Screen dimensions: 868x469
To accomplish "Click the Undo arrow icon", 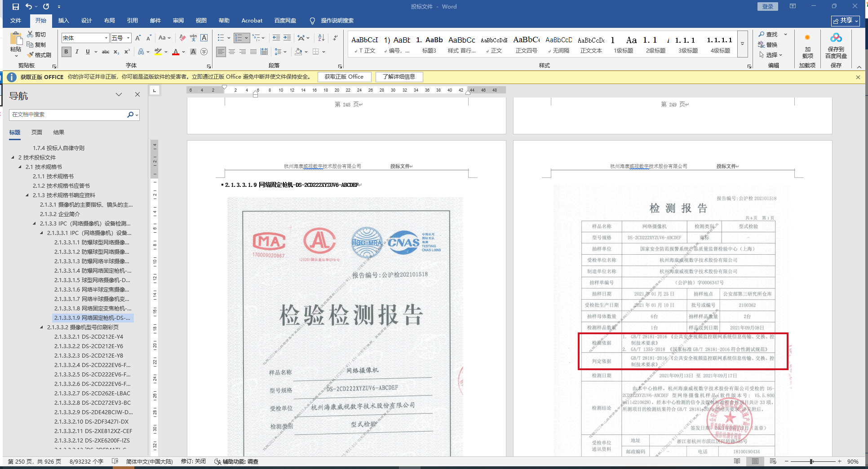I will (x=29, y=7).
